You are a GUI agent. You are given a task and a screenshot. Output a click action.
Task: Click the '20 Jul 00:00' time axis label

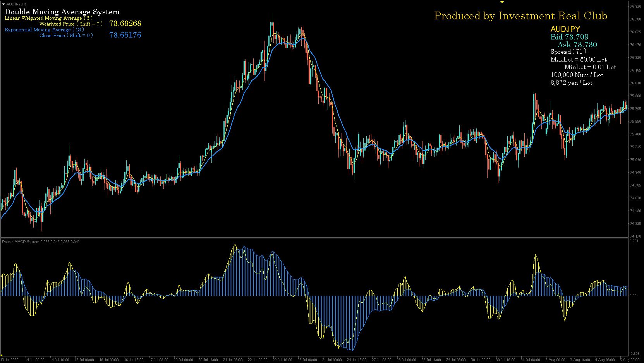coord(183,360)
